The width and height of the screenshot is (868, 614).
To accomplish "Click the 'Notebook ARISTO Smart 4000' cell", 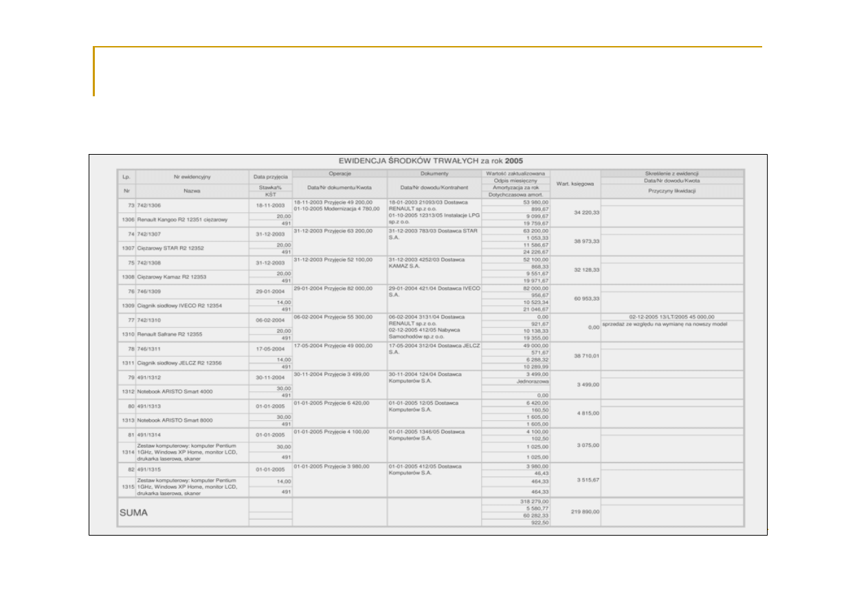I will tap(175, 391).
